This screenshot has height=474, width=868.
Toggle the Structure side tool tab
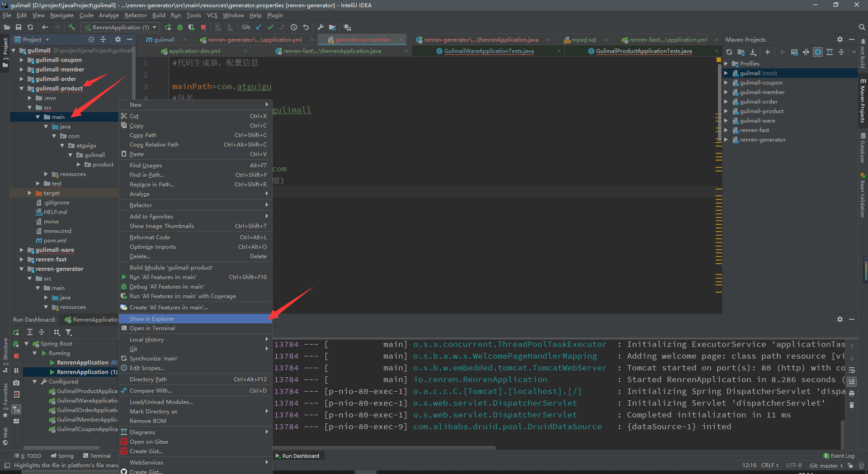click(5, 355)
